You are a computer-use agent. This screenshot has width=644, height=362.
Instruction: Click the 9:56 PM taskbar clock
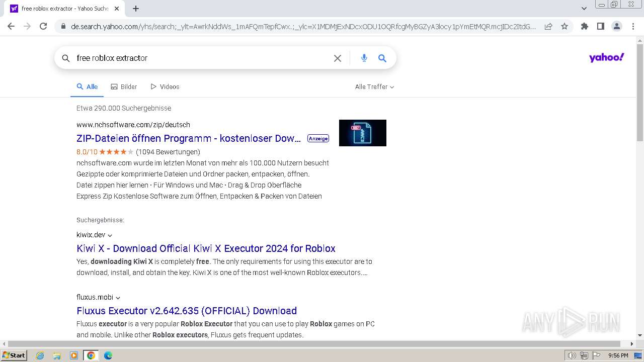coord(618,355)
